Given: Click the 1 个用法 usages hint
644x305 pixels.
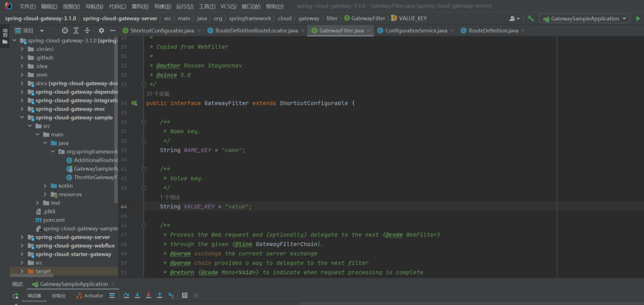Looking at the screenshot, I should [170, 197].
